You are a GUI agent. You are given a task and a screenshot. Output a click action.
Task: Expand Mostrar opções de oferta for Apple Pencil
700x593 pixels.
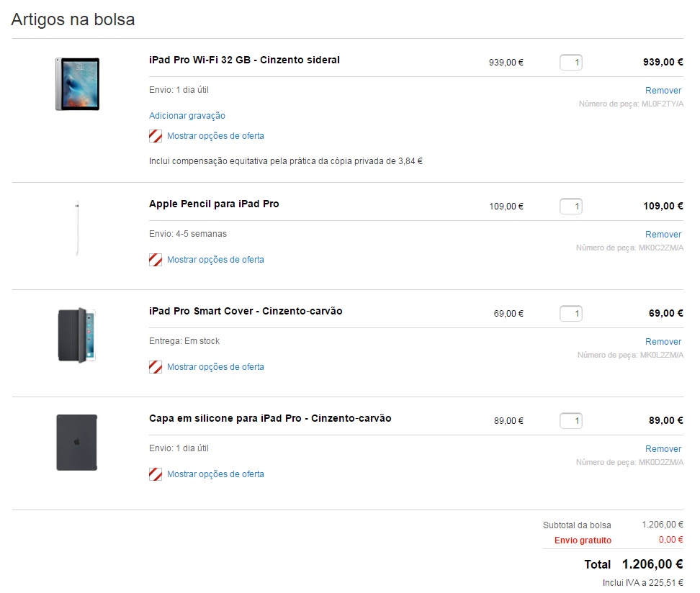click(x=215, y=260)
